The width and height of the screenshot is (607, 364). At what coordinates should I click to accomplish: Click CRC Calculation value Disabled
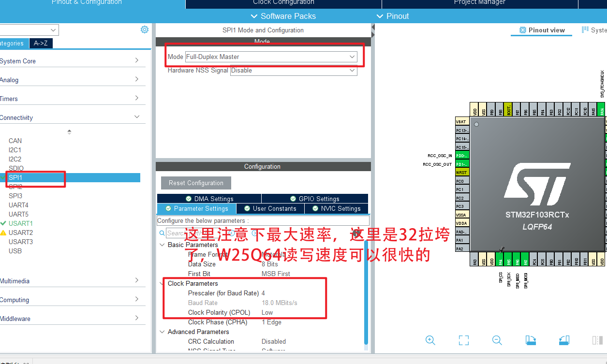pos(274,341)
